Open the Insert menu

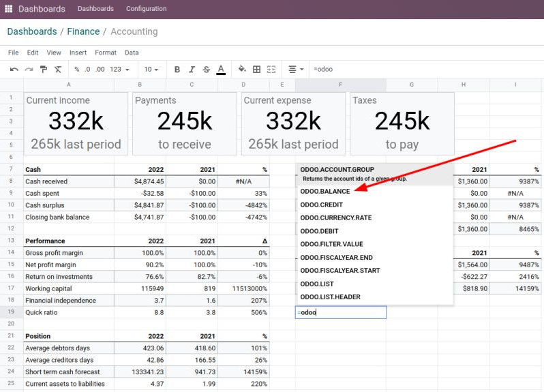click(78, 52)
